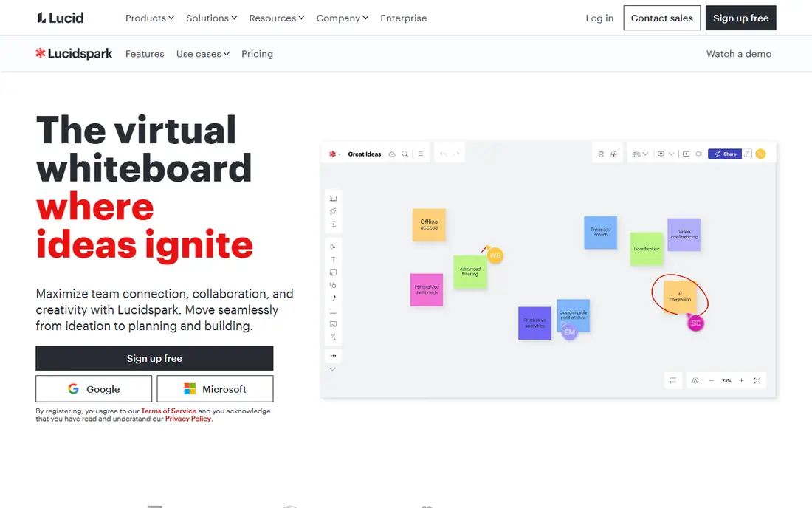The width and height of the screenshot is (812, 508).
Task: Select the pointer select tool in the left toolbar
Action: 333,247
